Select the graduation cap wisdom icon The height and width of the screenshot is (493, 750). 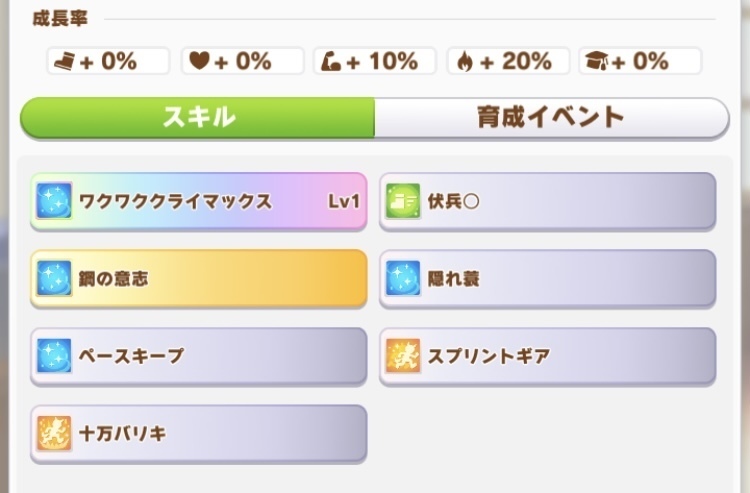pyautogui.click(x=597, y=61)
